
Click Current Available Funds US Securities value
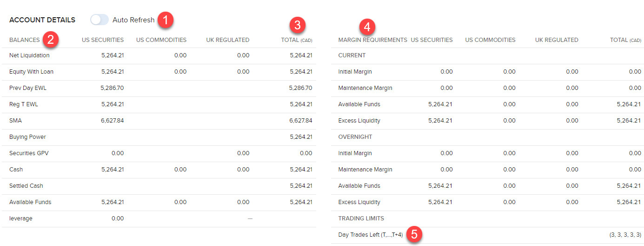coord(441,104)
